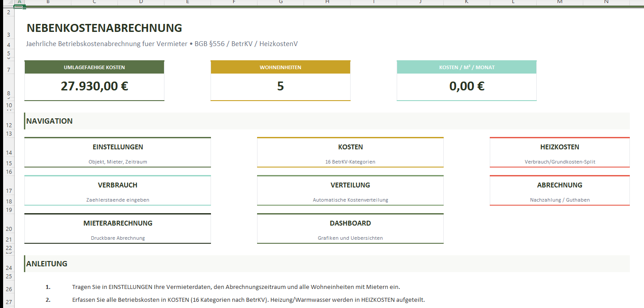
Task: Select entire row 14 via row header
Action: click(8, 152)
